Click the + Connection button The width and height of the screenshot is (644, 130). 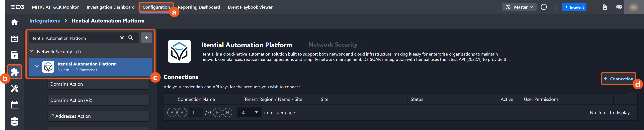tap(618, 79)
